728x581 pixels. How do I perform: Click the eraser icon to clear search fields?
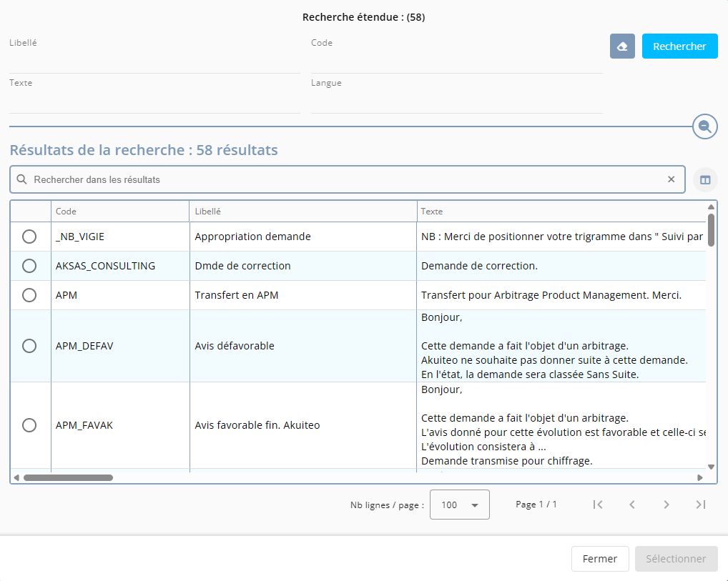pos(622,46)
